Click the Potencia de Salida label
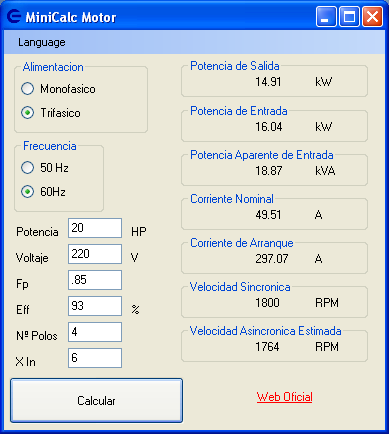 [235, 66]
